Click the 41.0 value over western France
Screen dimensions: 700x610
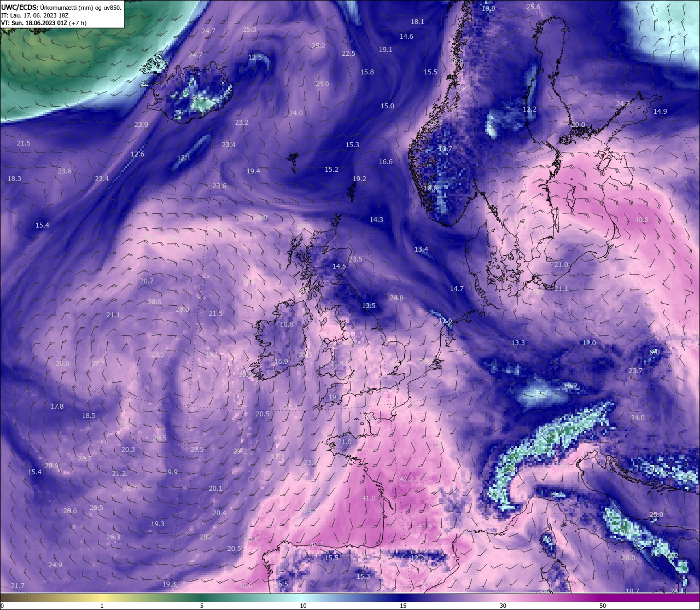(369, 498)
